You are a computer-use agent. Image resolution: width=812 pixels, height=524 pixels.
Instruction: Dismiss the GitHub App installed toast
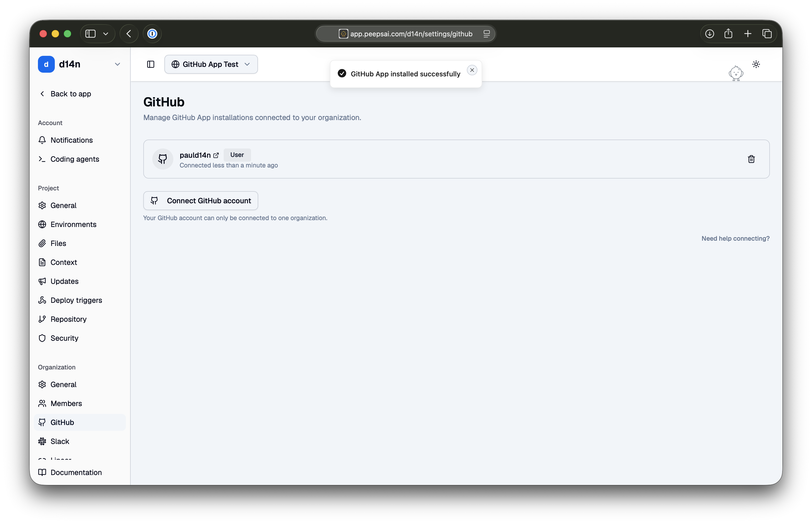(472, 70)
